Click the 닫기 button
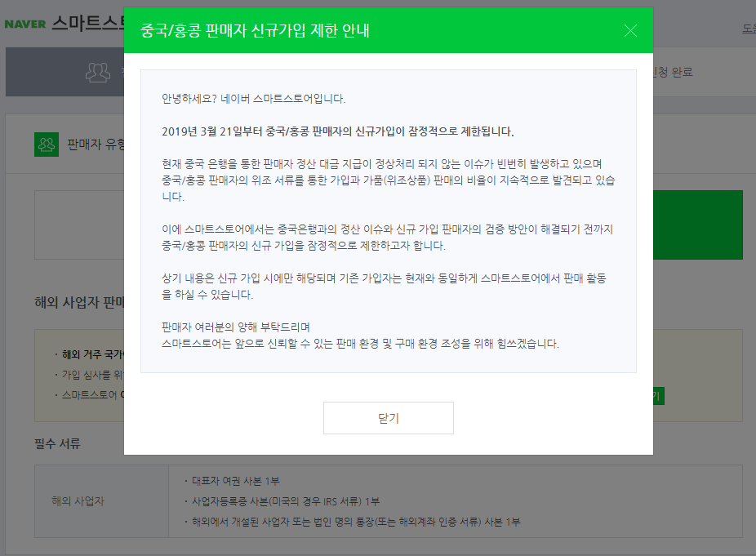 [x=388, y=418]
